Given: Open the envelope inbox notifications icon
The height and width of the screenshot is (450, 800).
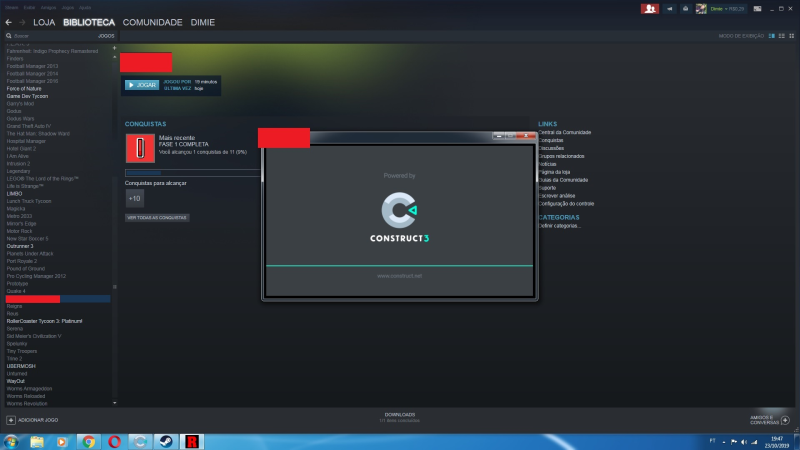Looking at the screenshot, I should pos(685,9).
